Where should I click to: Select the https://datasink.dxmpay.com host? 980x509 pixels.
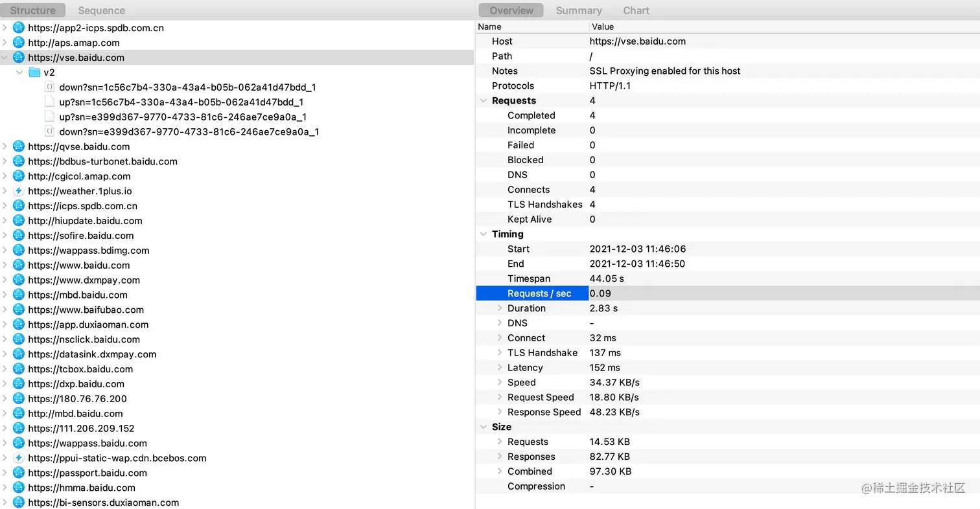coord(92,354)
